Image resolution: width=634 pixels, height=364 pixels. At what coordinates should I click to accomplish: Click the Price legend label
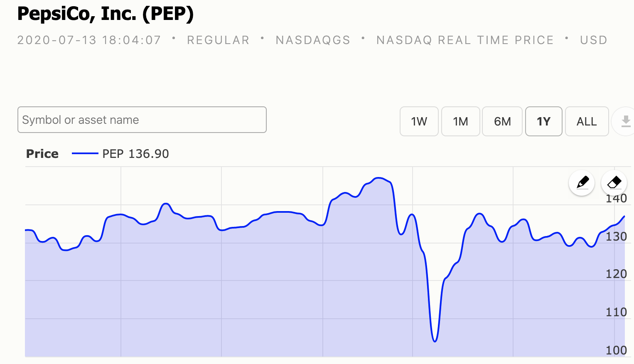click(42, 154)
